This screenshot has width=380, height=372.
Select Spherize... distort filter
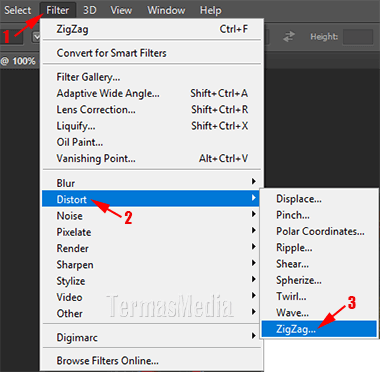(319, 280)
